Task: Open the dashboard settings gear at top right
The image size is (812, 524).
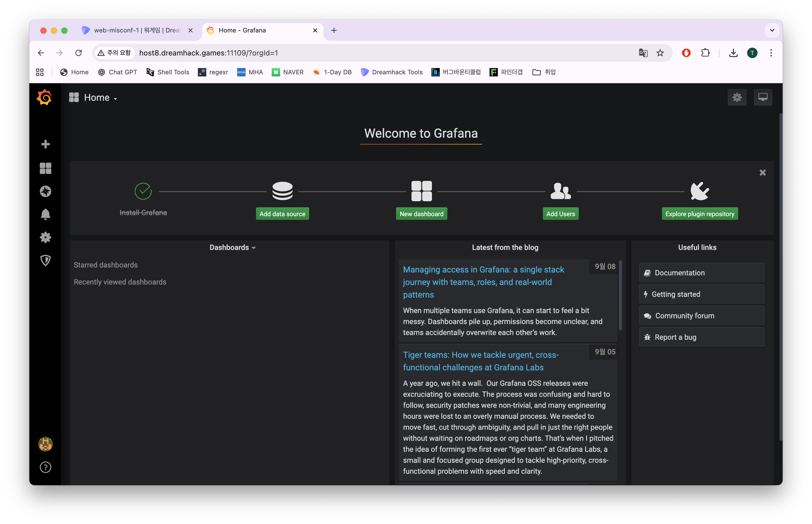Action: click(737, 98)
